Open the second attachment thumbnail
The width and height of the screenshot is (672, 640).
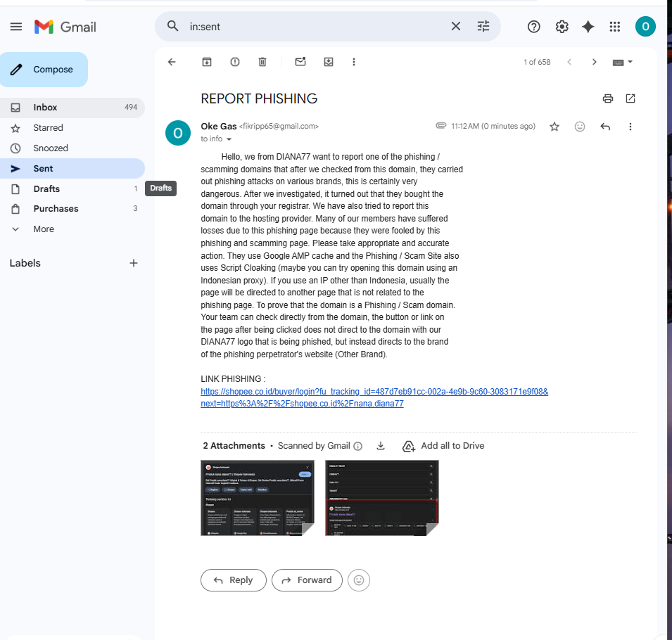tap(382, 498)
